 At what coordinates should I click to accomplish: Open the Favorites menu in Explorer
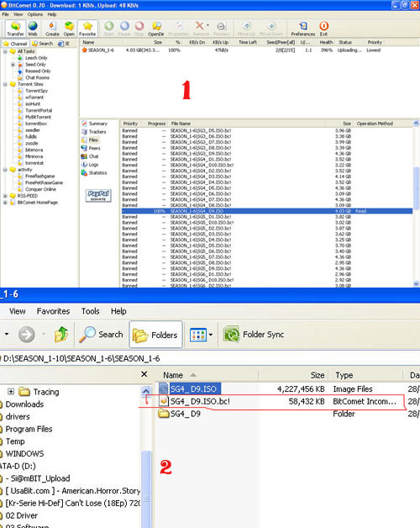pos(53,311)
